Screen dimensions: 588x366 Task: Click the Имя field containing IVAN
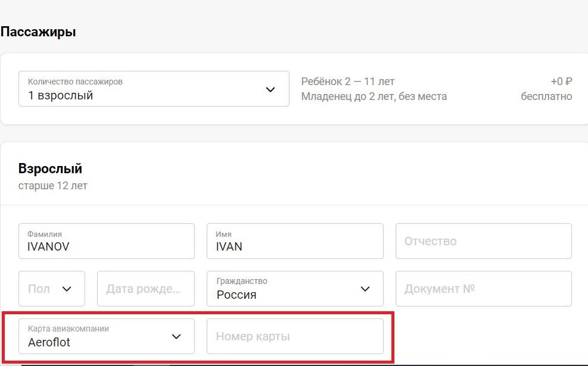pyautogui.click(x=295, y=241)
